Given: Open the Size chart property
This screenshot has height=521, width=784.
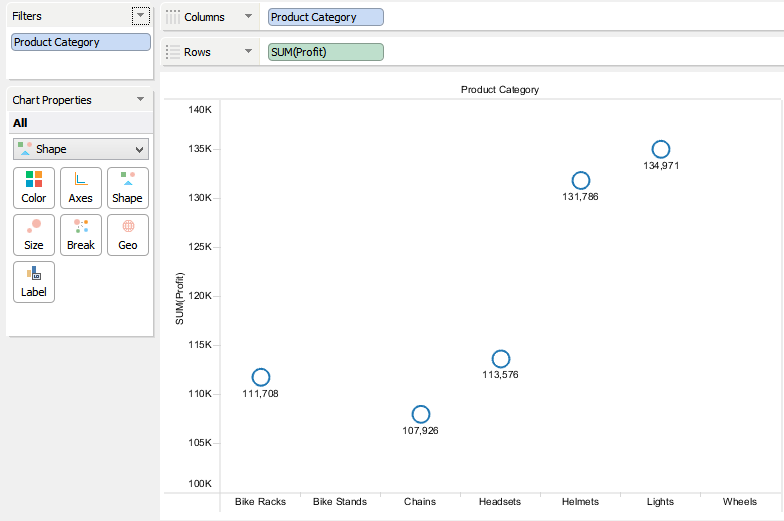Looking at the screenshot, I should (34, 234).
